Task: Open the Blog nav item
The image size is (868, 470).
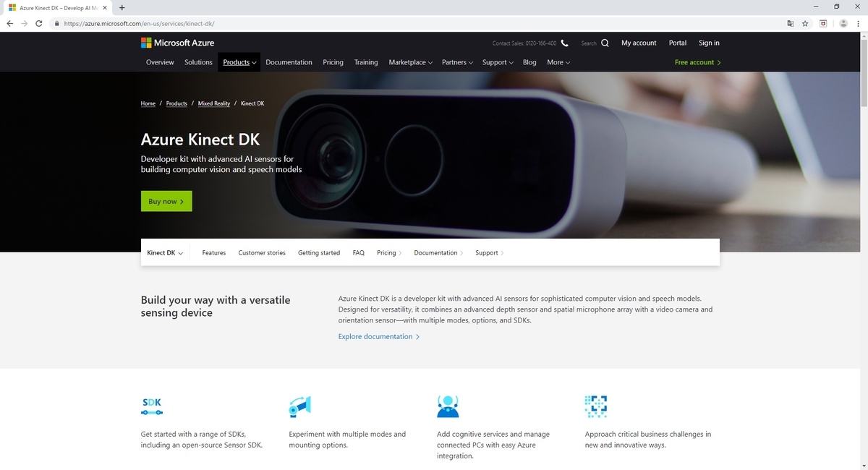Action: pyautogui.click(x=529, y=62)
